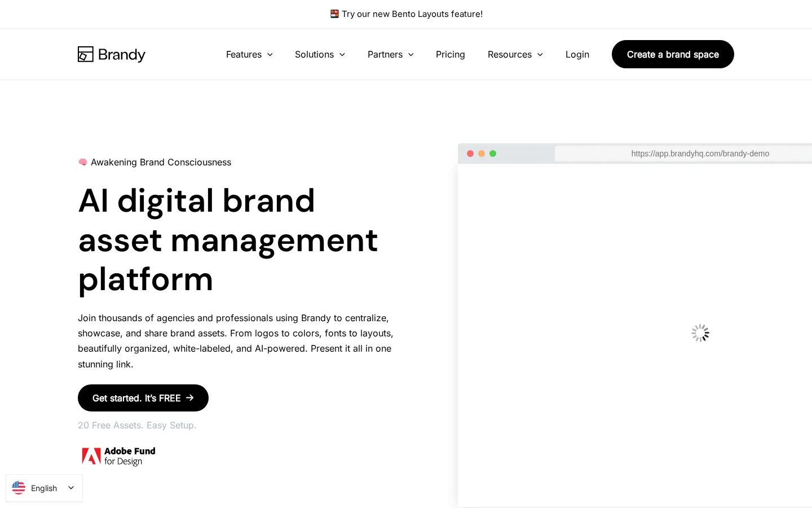Click the Adobe logo icon
This screenshot has width=812, height=508.
click(x=91, y=456)
